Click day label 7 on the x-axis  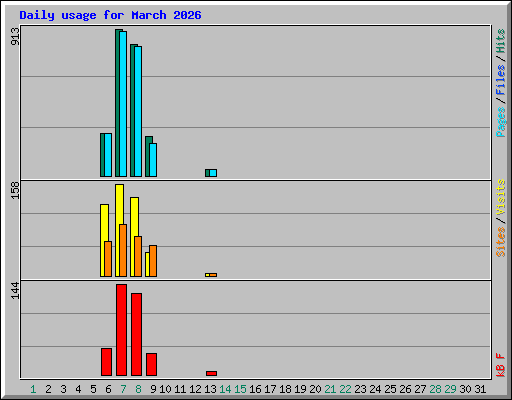(x=123, y=389)
